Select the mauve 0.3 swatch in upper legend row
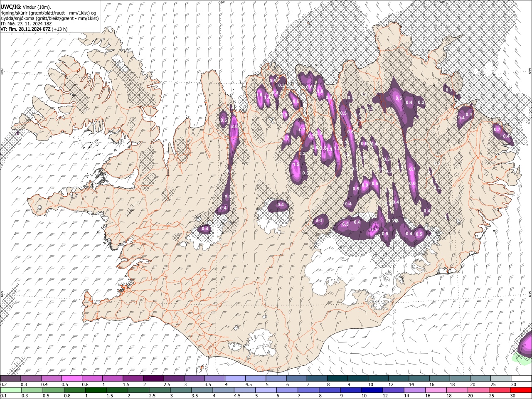532x399 pixels. 31,379
